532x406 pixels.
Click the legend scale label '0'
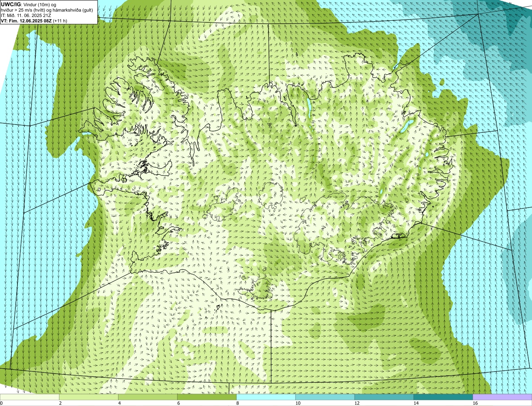[1, 403]
